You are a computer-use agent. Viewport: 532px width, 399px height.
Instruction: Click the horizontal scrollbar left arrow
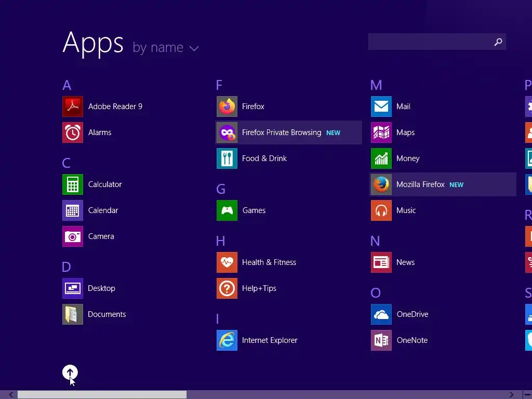[11, 395]
